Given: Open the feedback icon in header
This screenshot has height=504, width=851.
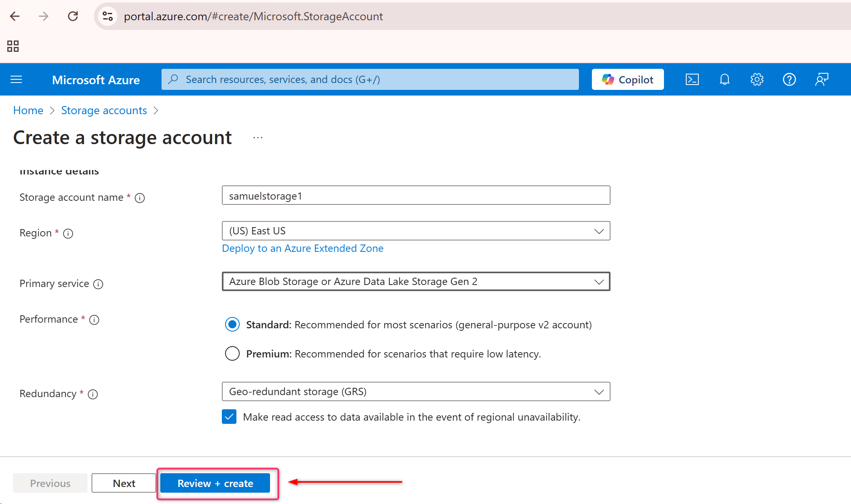Looking at the screenshot, I should [x=822, y=79].
